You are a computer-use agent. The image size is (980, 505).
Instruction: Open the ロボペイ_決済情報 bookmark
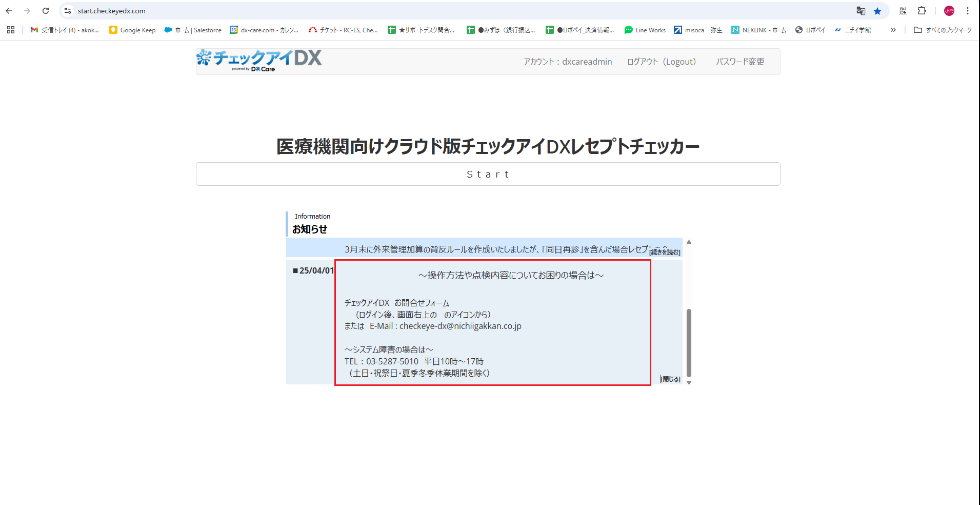[x=580, y=30]
